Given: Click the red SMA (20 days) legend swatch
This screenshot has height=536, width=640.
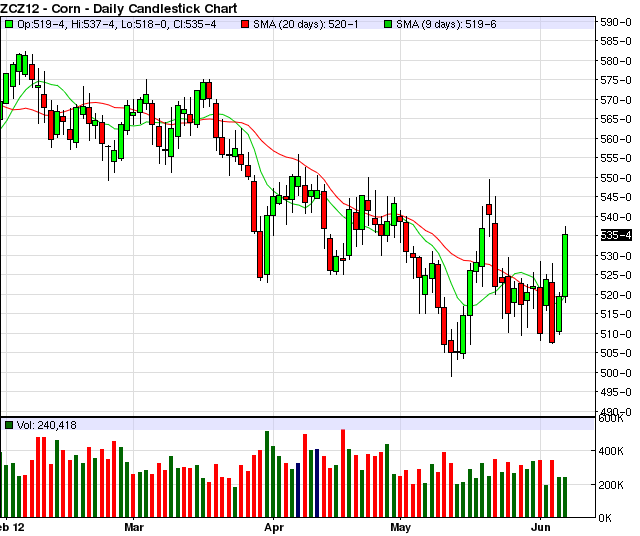Looking at the screenshot, I should point(245,24).
